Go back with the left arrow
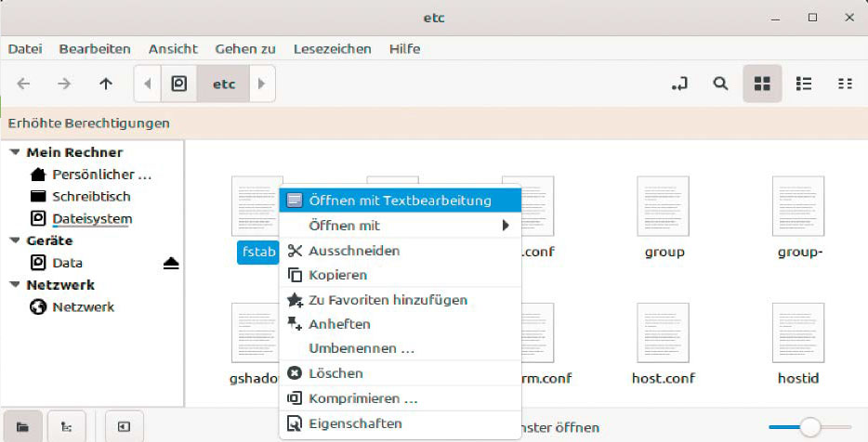 [x=23, y=84]
